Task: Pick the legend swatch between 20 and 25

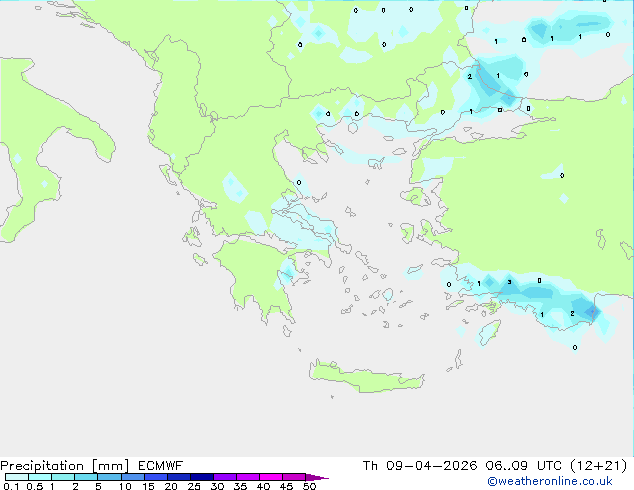Action: (179, 477)
